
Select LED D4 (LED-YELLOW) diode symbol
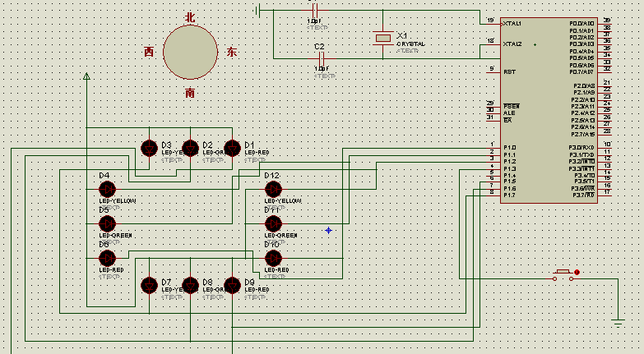pos(107,190)
